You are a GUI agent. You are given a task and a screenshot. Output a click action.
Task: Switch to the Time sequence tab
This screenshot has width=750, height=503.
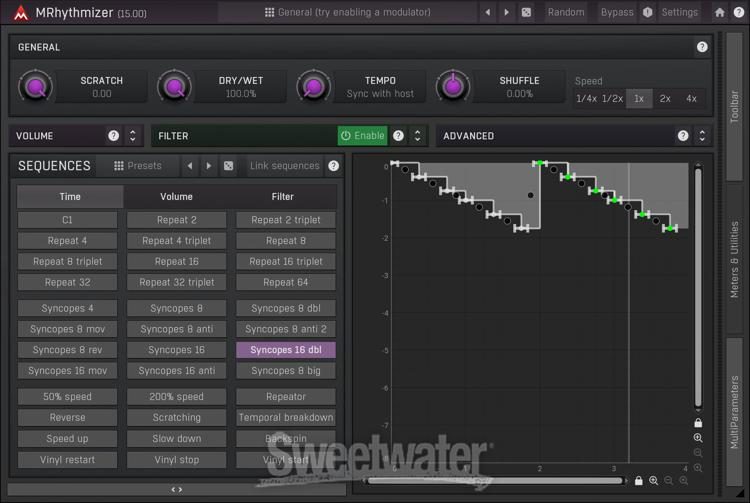70,197
